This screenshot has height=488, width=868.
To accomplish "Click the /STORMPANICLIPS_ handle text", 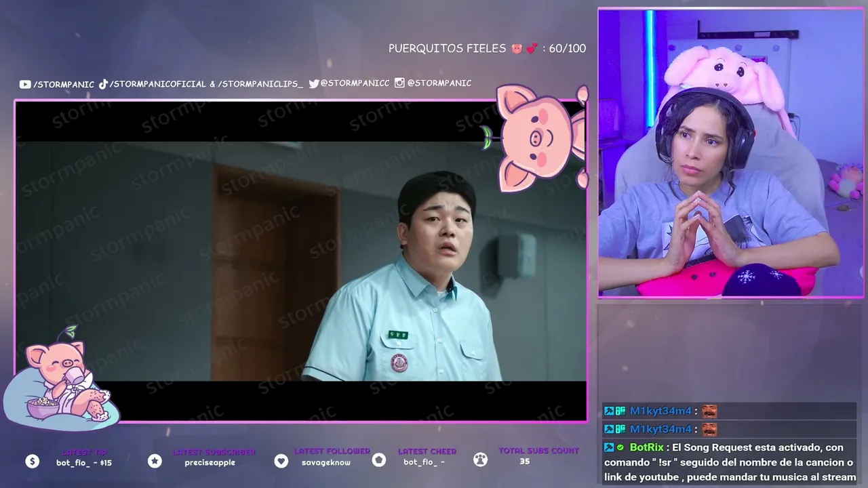I will (260, 84).
